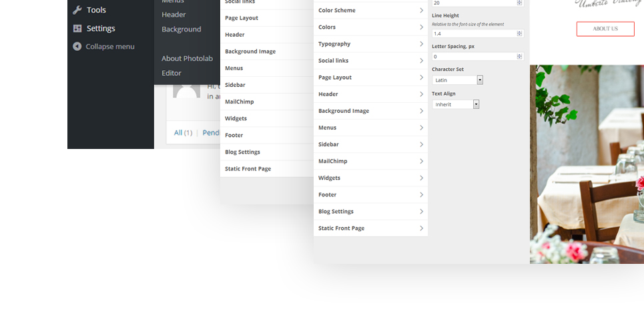Open About Photolab submenu item

click(x=187, y=58)
